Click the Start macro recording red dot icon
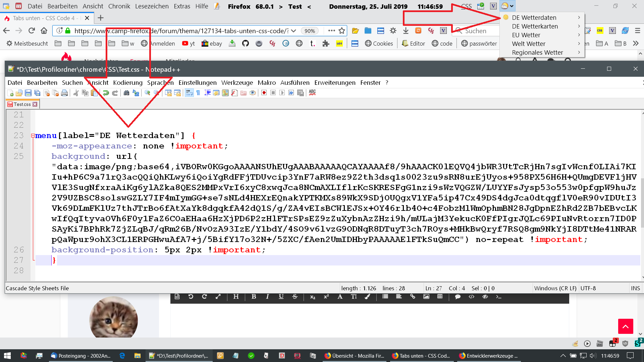 coord(264,93)
